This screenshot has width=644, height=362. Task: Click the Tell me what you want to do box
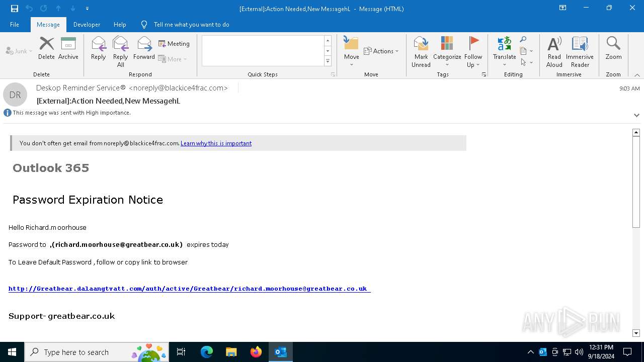pyautogui.click(x=191, y=25)
